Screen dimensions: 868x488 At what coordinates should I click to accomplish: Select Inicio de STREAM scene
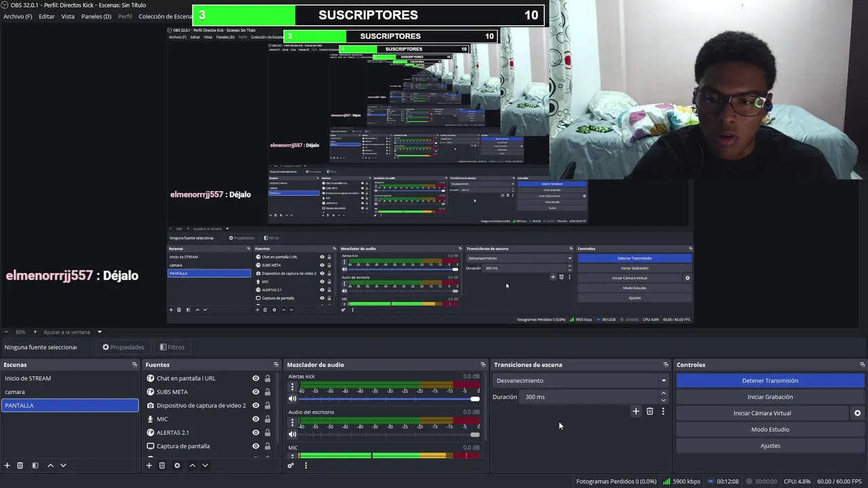tap(70, 378)
